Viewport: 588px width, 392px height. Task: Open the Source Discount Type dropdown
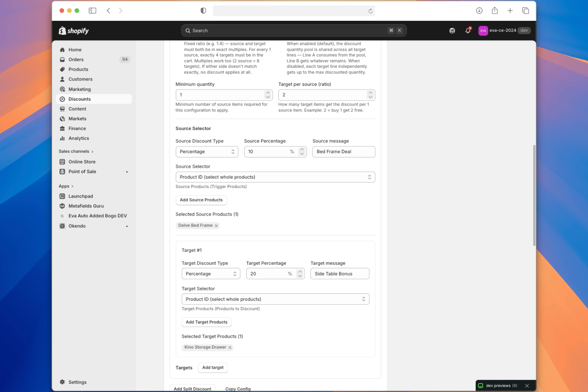(207, 152)
